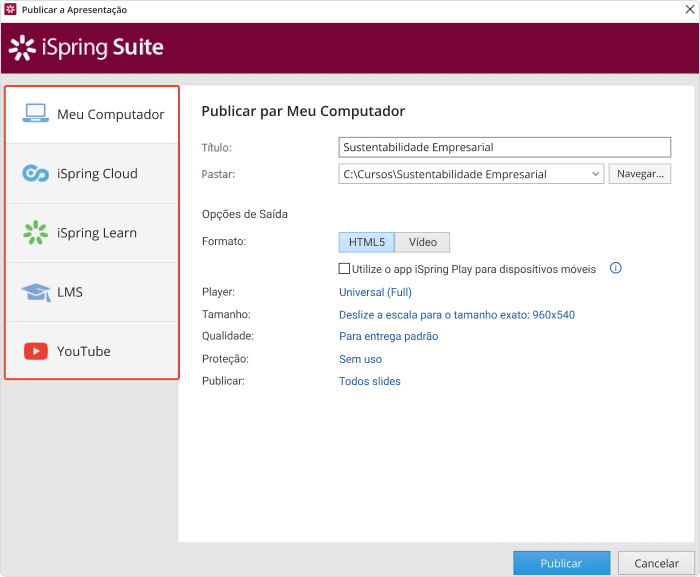Click the Pastar folder path field text

[x=445, y=174]
